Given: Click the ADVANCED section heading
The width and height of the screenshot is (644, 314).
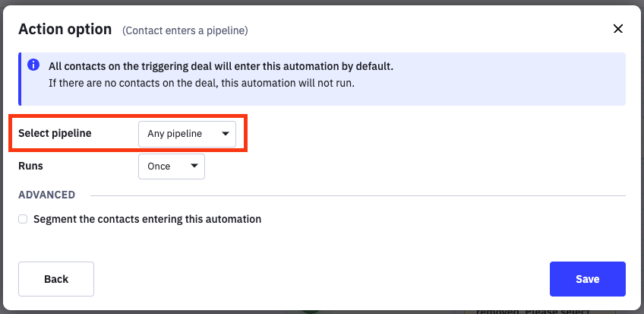Looking at the screenshot, I should (x=46, y=195).
